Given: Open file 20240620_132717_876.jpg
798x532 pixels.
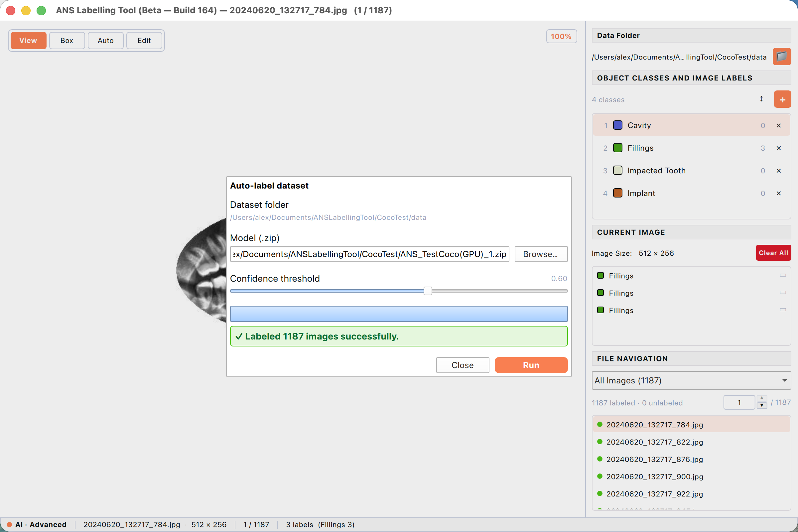Looking at the screenshot, I should pyautogui.click(x=691, y=459).
